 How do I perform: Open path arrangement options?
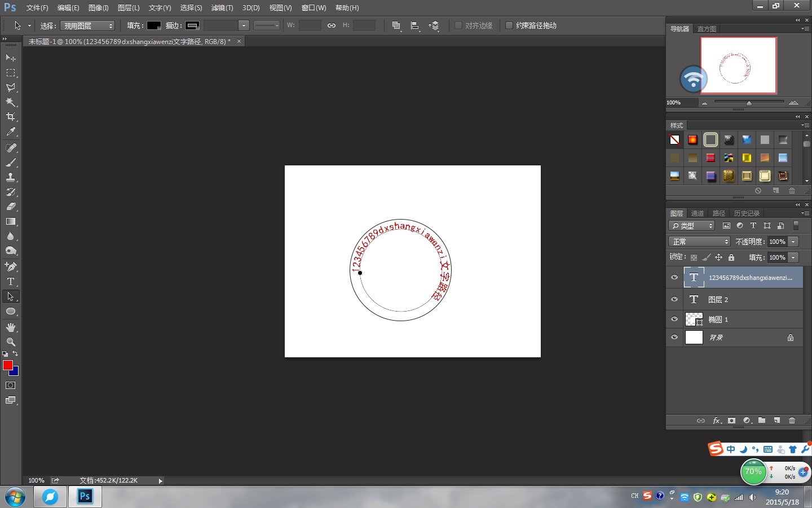434,25
